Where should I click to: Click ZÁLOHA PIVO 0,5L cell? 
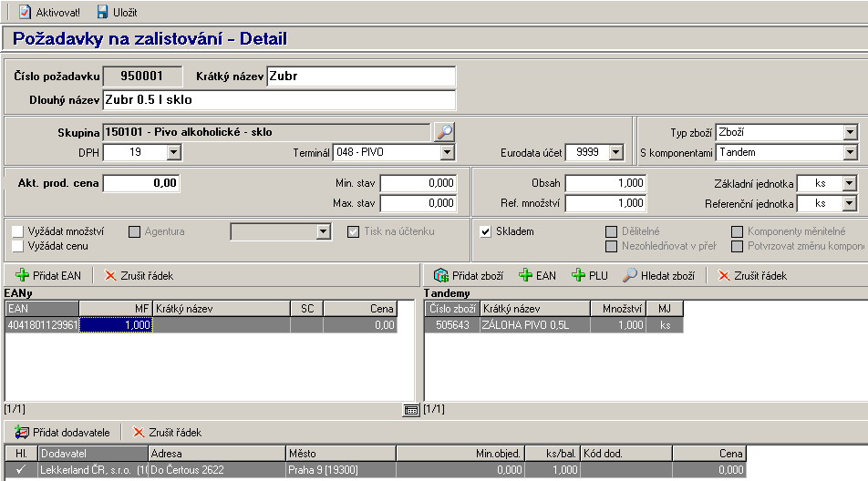(534, 325)
